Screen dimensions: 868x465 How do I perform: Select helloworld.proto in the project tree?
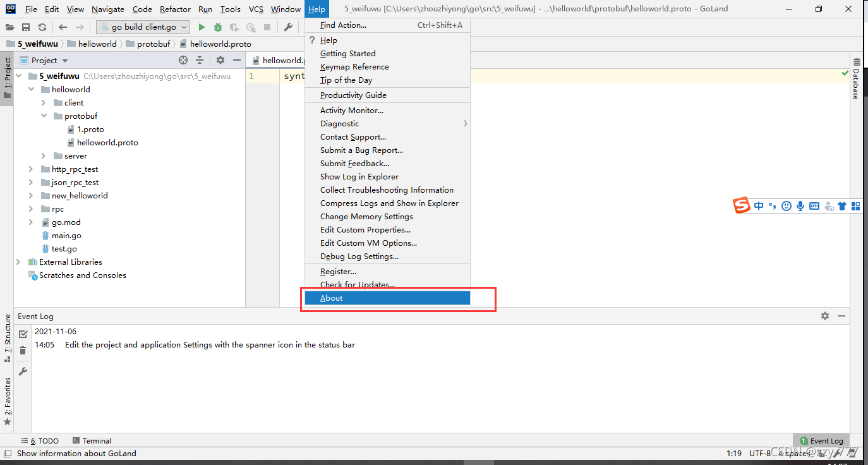(x=102, y=142)
